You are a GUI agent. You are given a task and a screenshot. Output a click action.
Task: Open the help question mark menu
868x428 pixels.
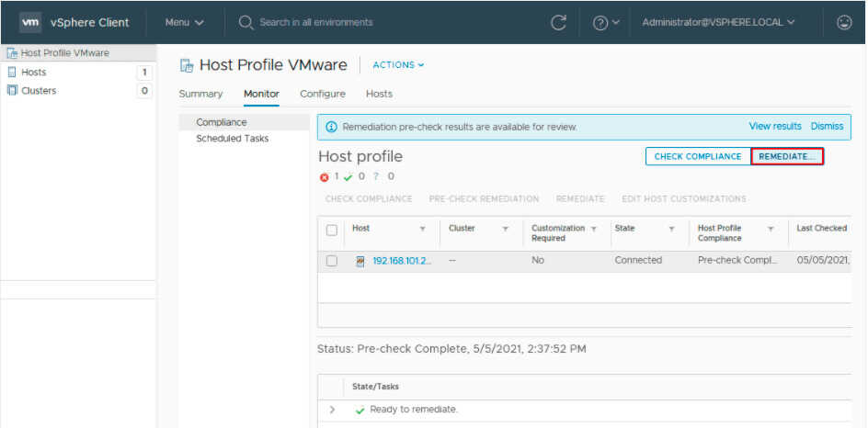[x=606, y=23]
